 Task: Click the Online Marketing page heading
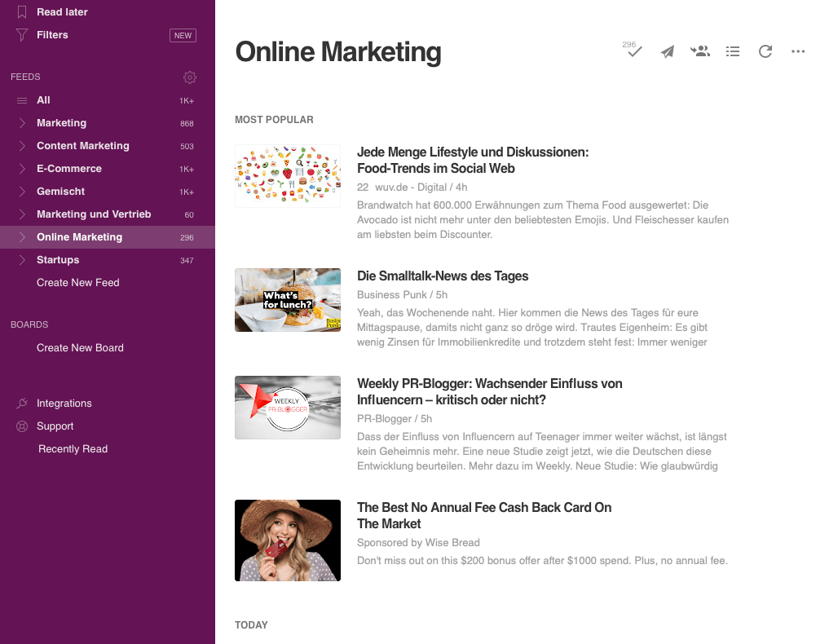coord(337,52)
